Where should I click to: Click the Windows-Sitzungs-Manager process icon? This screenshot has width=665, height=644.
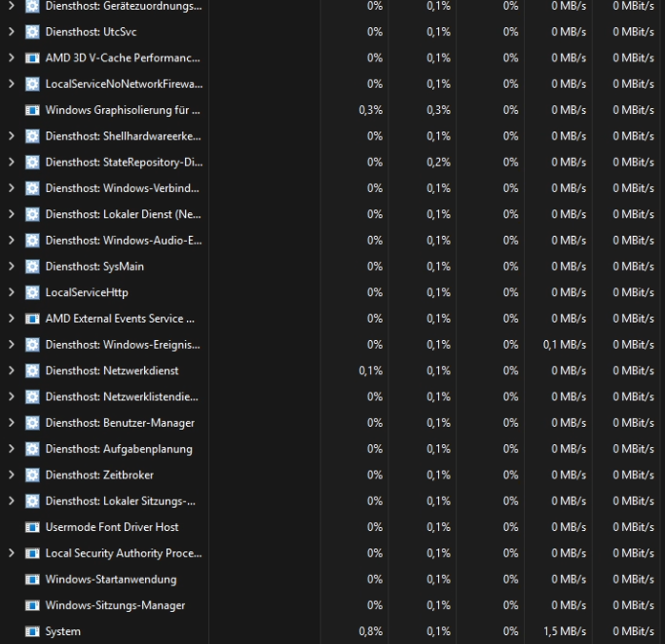[x=32, y=605]
